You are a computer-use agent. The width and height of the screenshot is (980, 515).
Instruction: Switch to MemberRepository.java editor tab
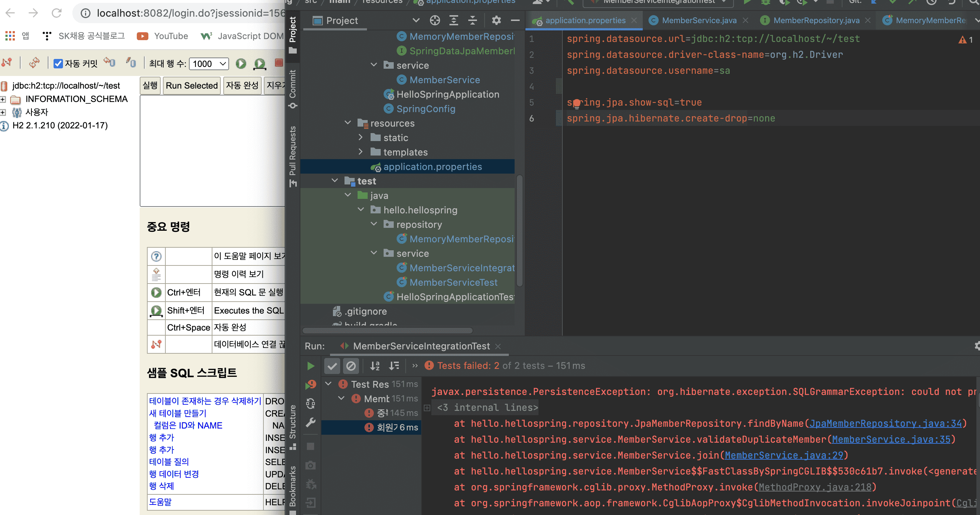click(x=816, y=21)
